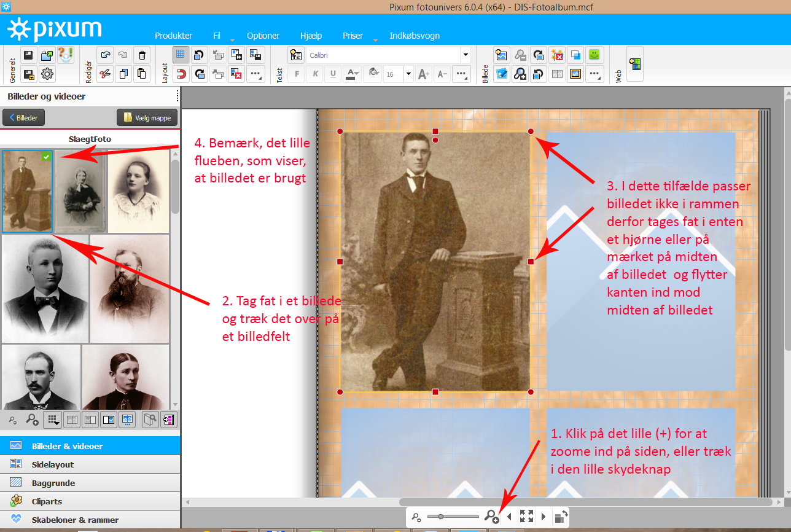
Task: Click the undo arrow icon
Action: (106, 55)
